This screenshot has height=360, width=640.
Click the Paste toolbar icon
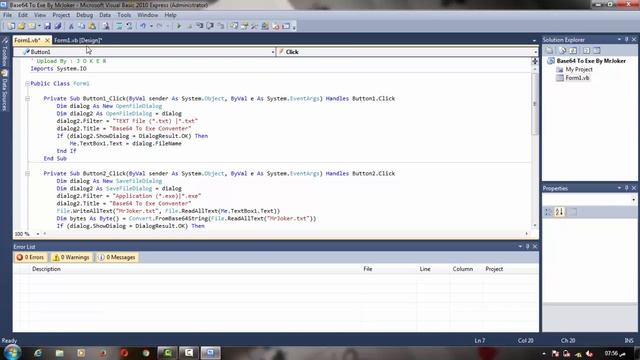pos(92,26)
